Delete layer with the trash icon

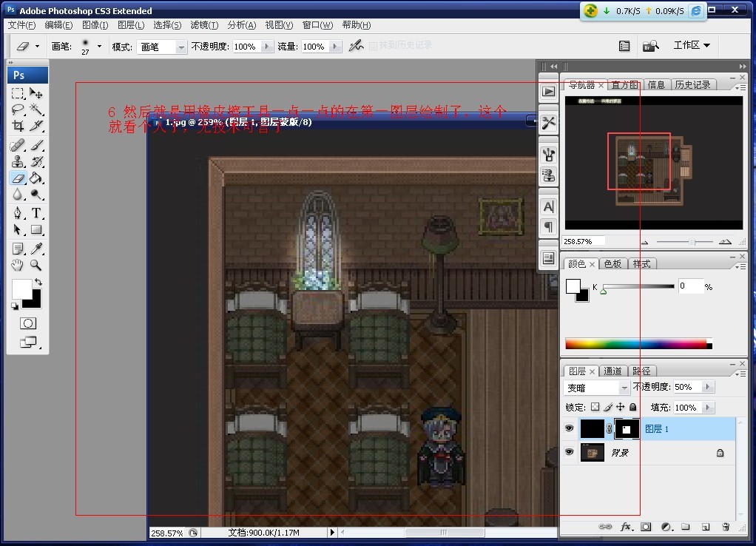pos(726,527)
